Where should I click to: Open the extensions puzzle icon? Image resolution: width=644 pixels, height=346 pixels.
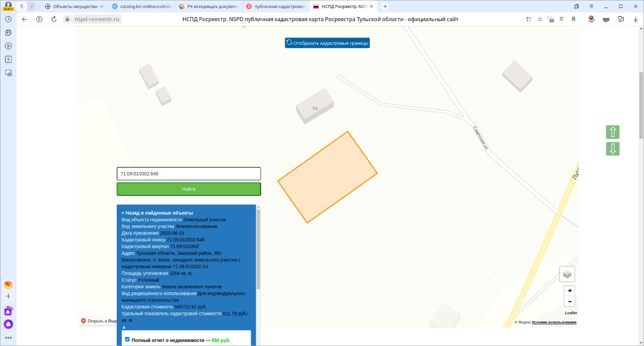click(621, 19)
